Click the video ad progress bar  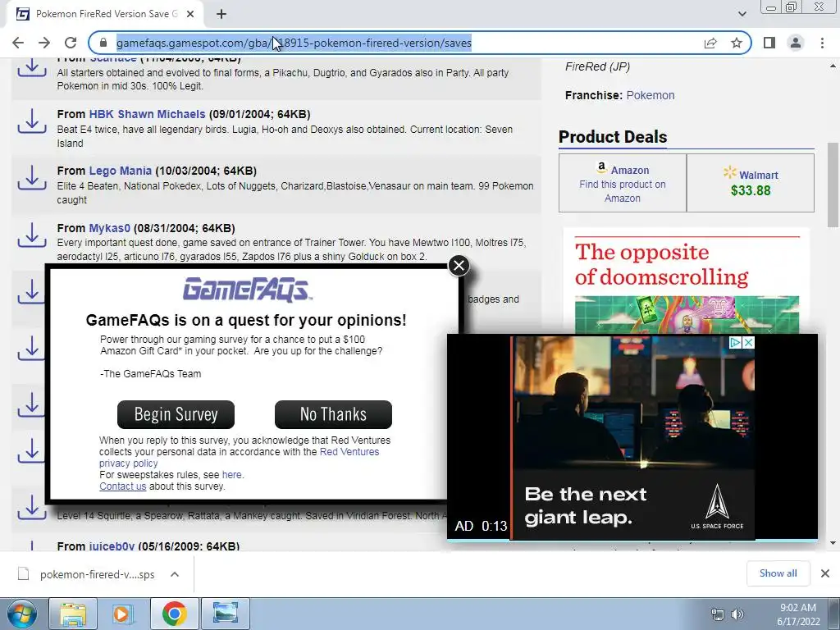pos(632,541)
